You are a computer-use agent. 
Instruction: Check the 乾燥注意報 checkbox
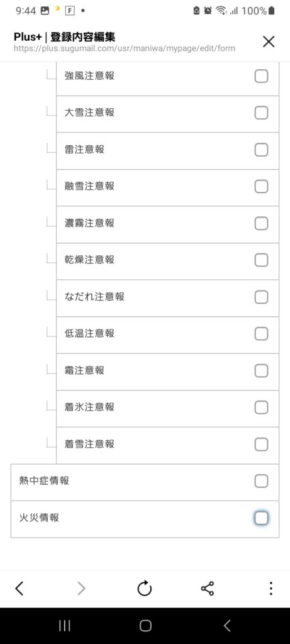261,260
